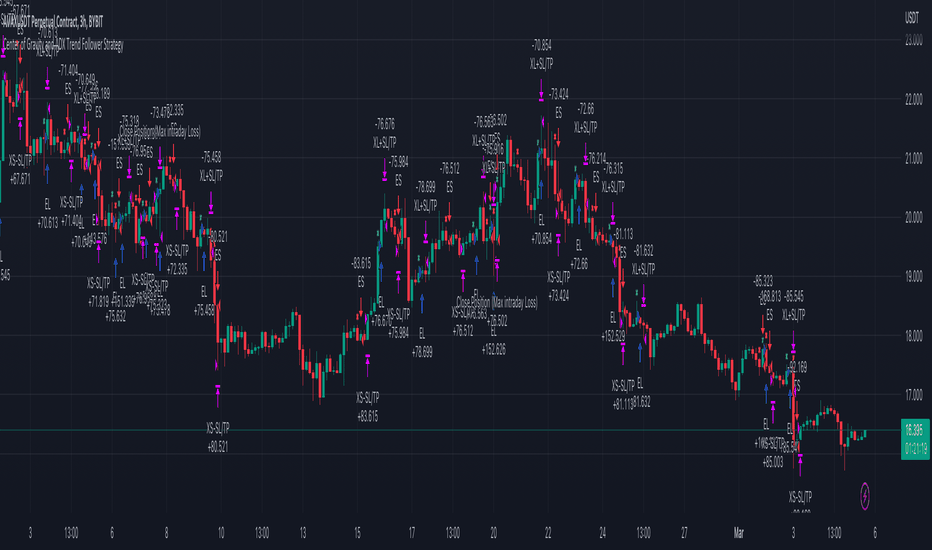Click the +85.003 profit label
The image size is (932, 550).
[x=773, y=462]
